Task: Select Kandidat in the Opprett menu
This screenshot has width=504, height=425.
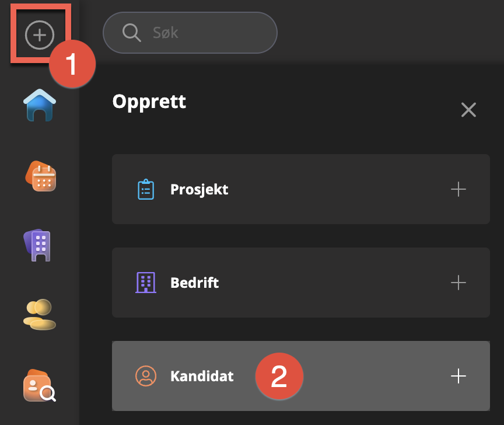Action: (202, 377)
